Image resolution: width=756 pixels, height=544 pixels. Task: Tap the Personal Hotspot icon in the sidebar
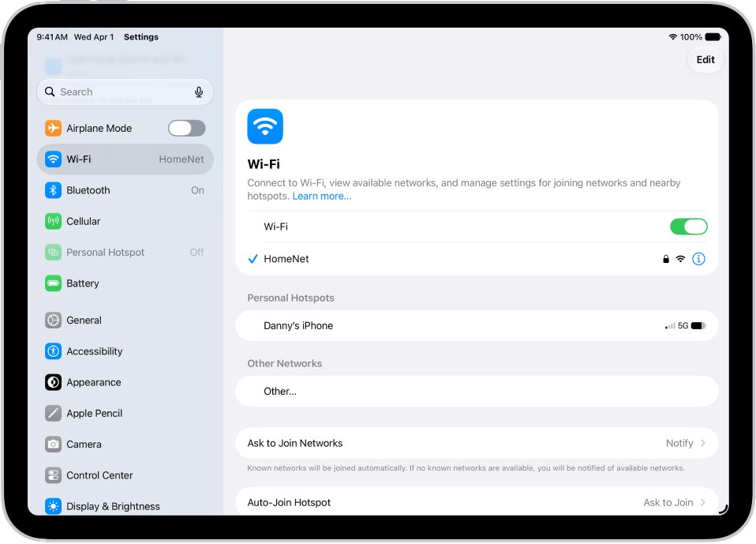pos(53,252)
